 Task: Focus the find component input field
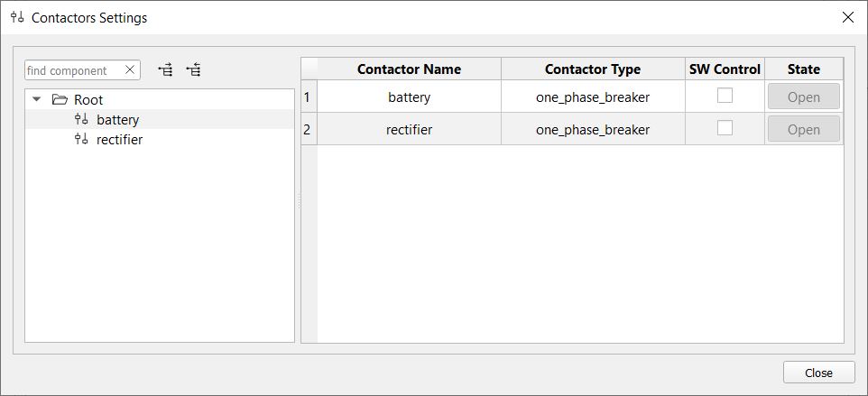[x=74, y=70]
